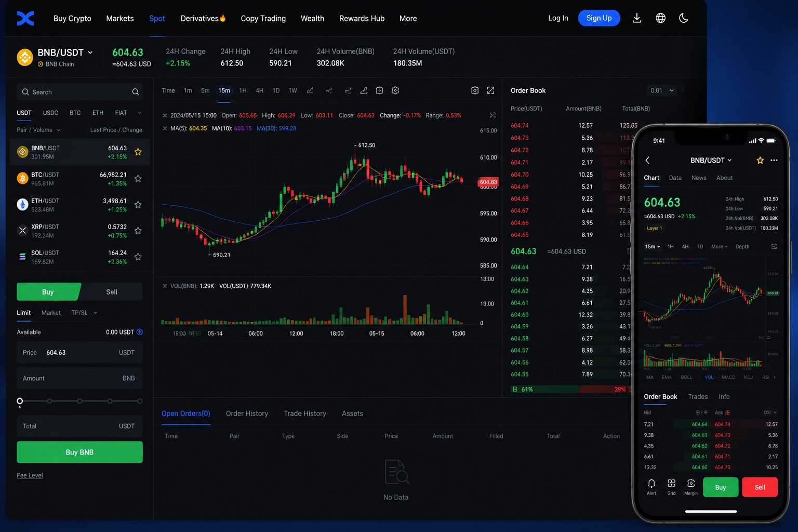The image size is (798, 532).
Task: Tap the Alert bell on the phone
Action: coord(651,487)
